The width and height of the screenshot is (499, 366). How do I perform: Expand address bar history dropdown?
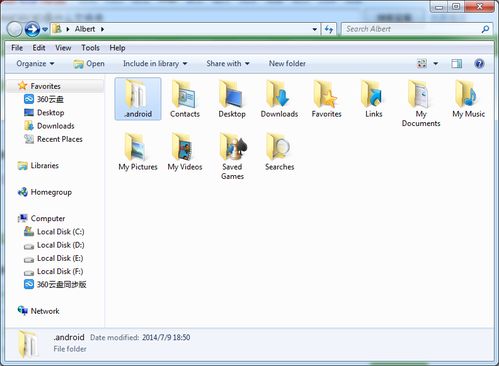314,29
